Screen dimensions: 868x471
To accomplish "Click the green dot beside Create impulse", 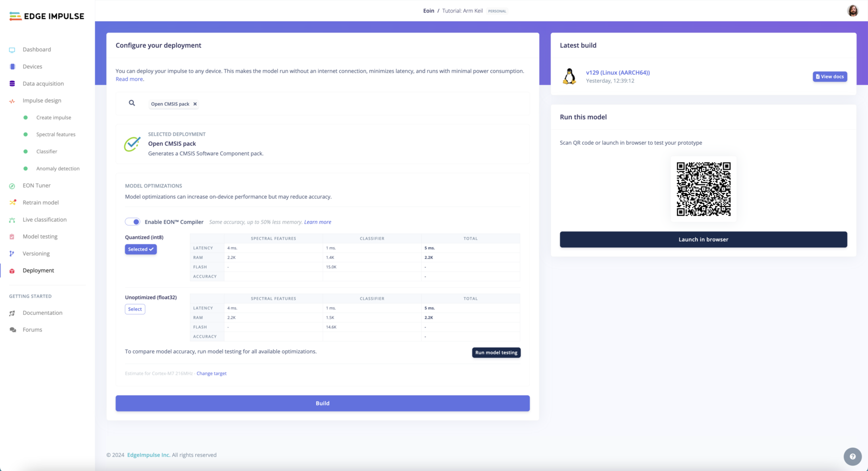I will click(x=25, y=118).
